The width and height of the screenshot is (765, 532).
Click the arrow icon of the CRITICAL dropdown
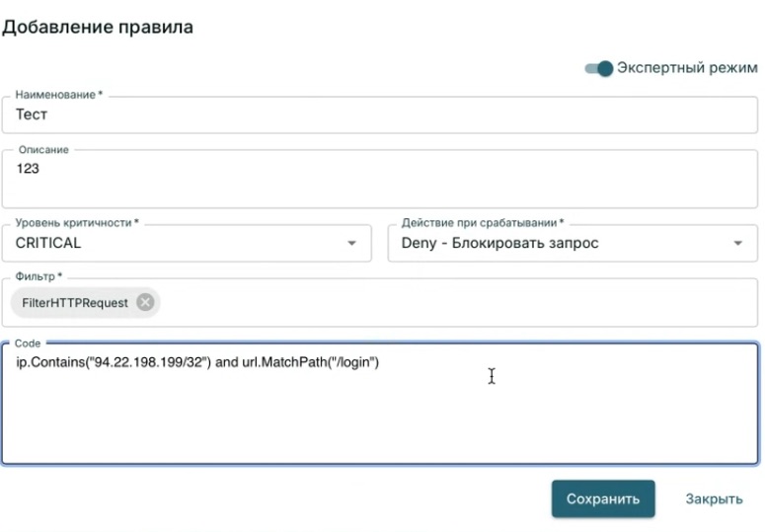click(351, 243)
